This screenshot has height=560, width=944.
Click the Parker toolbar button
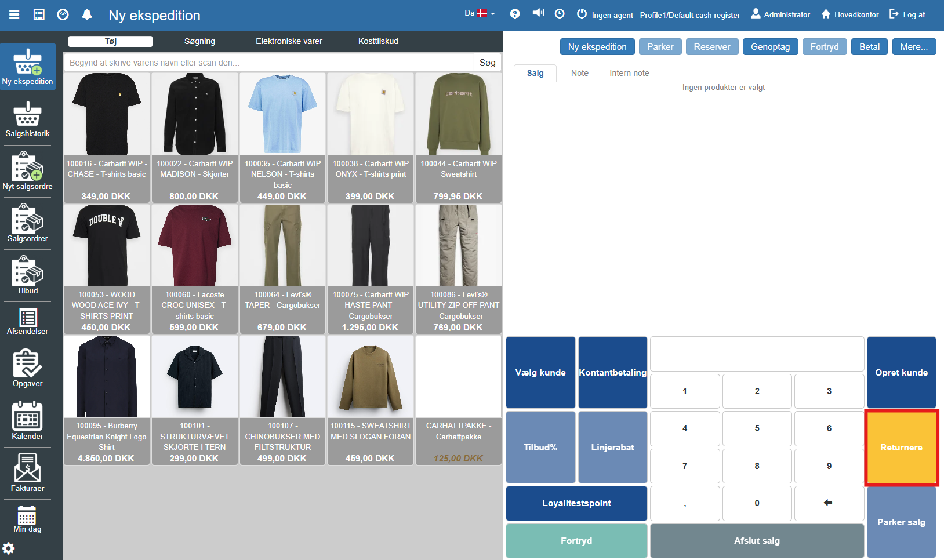click(x=660, y=47)
